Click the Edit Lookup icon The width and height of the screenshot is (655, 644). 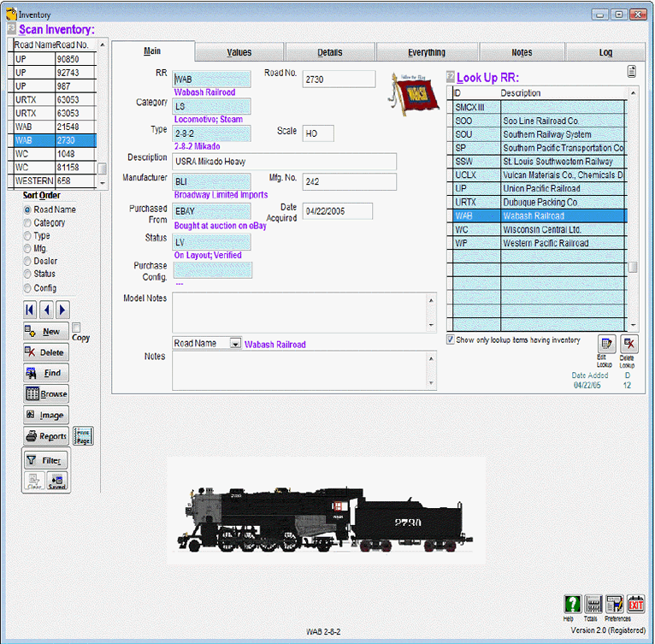(606, 344)
